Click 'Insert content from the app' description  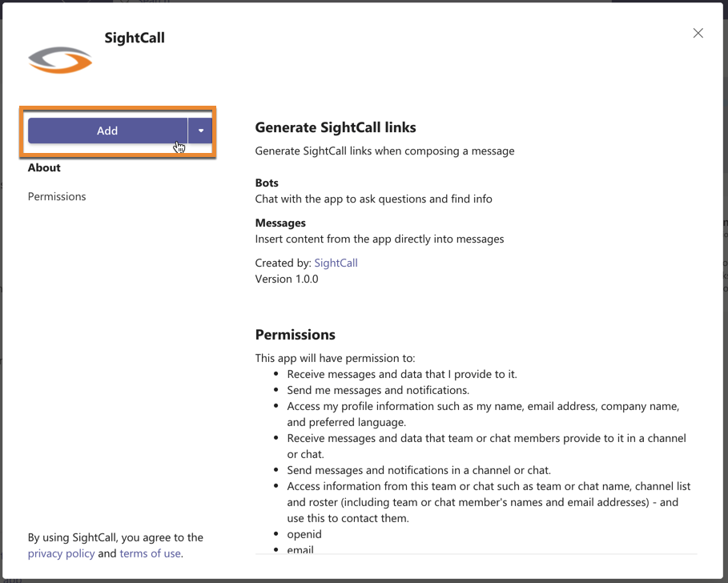pos(380,239)
